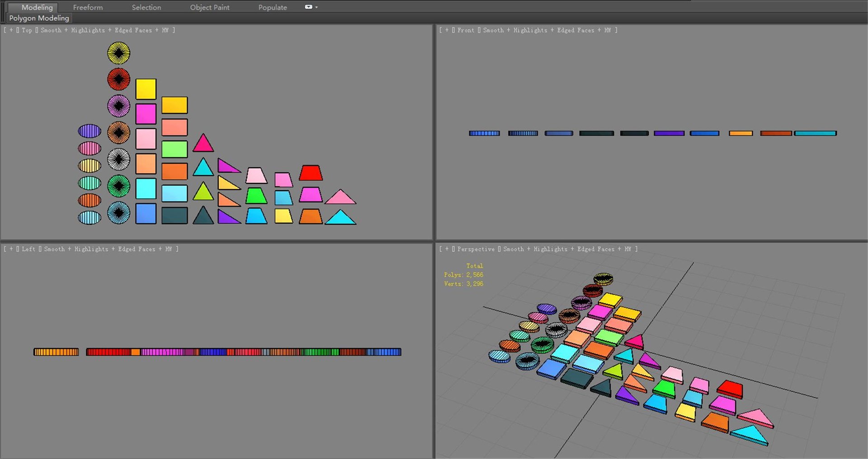Open the Top viewport plus menu

point(11,30)
